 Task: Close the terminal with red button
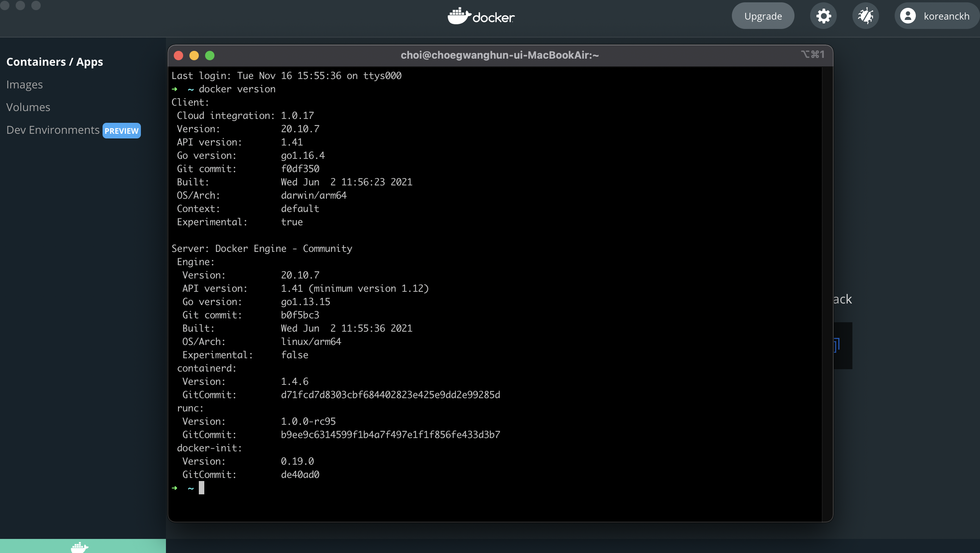pyautogui.click(x=178, y=56)
